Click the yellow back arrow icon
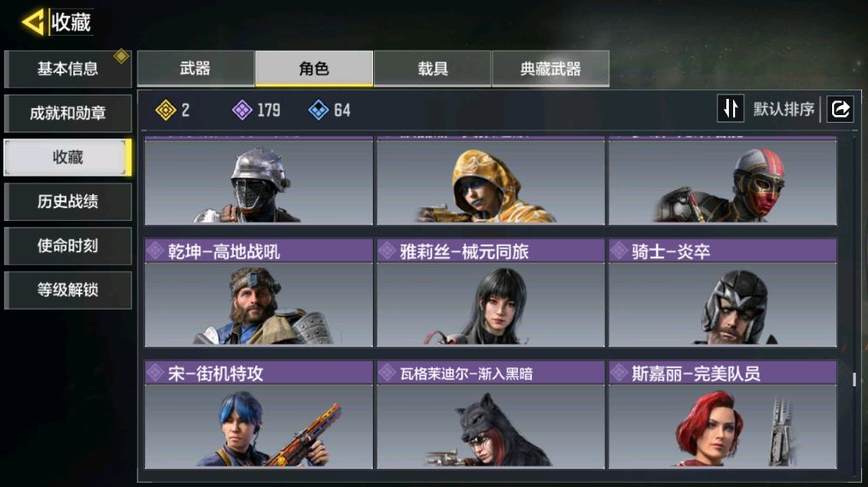Viewport: 868px width, 487px height. (32, 23)
